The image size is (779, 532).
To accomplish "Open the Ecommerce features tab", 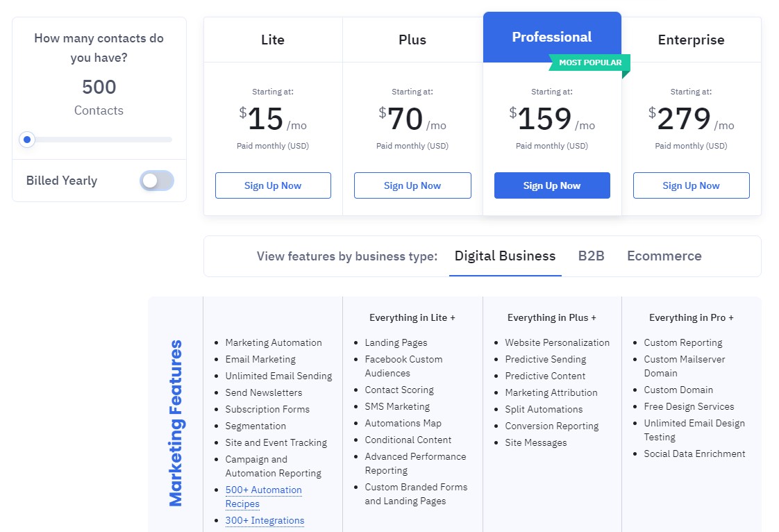I will 664,256.
